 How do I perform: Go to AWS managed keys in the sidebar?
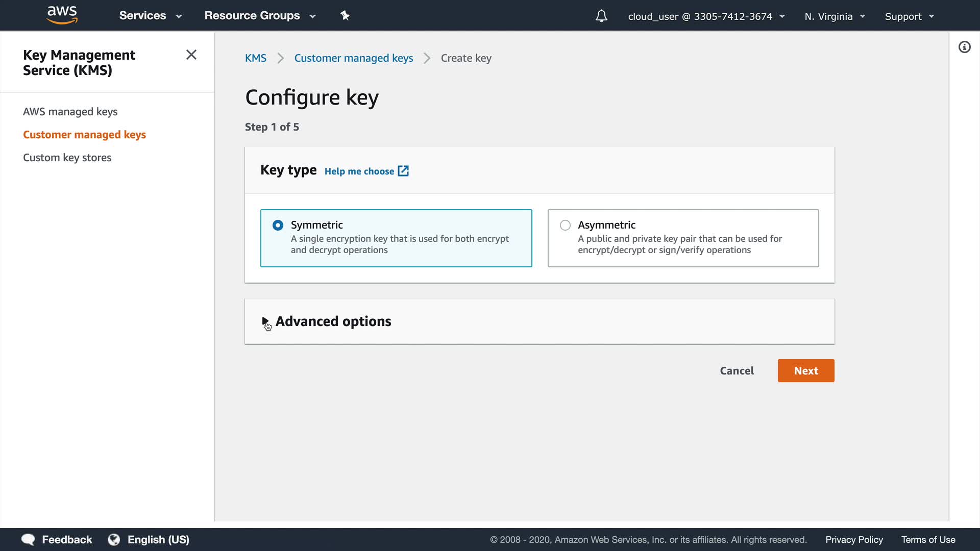tap(70, 112)
